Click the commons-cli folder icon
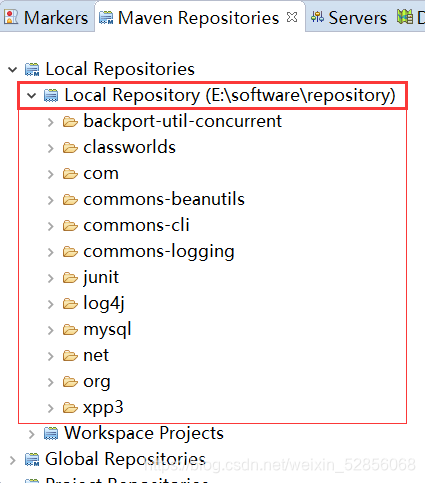Image resolution: width=425 pixels, height=483 pixels. (x=70, y=226)
